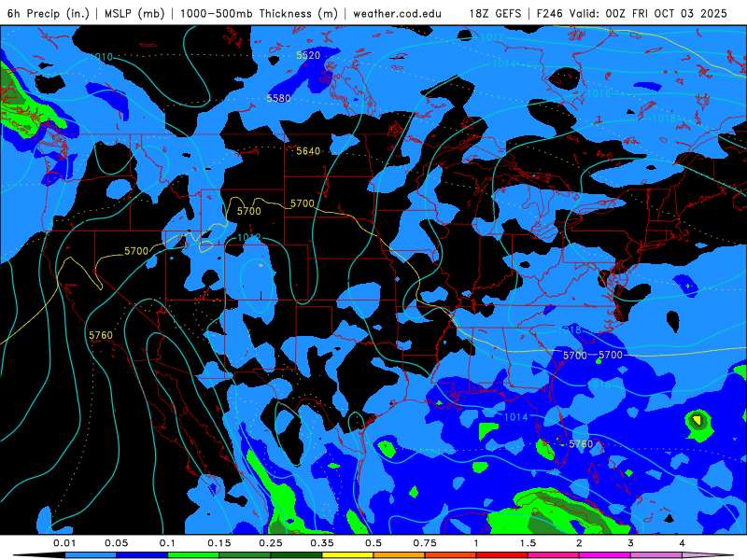
Task: Click the 1018 isobar label over Carolinas
Action: point(570,329)
